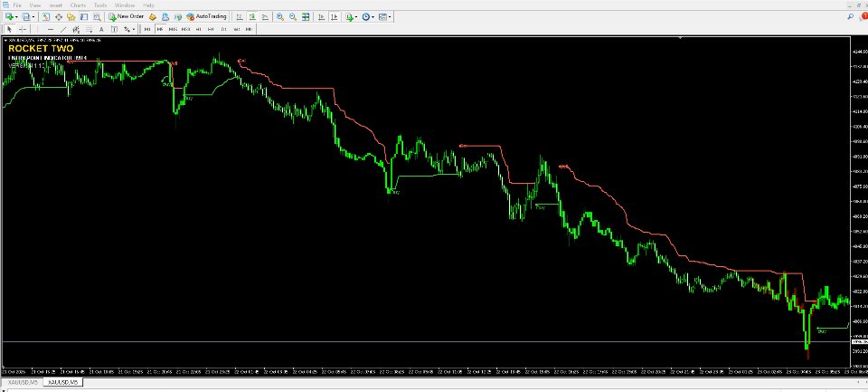Zoom in on the chart
Screen dimensions: 868x392
280,16
